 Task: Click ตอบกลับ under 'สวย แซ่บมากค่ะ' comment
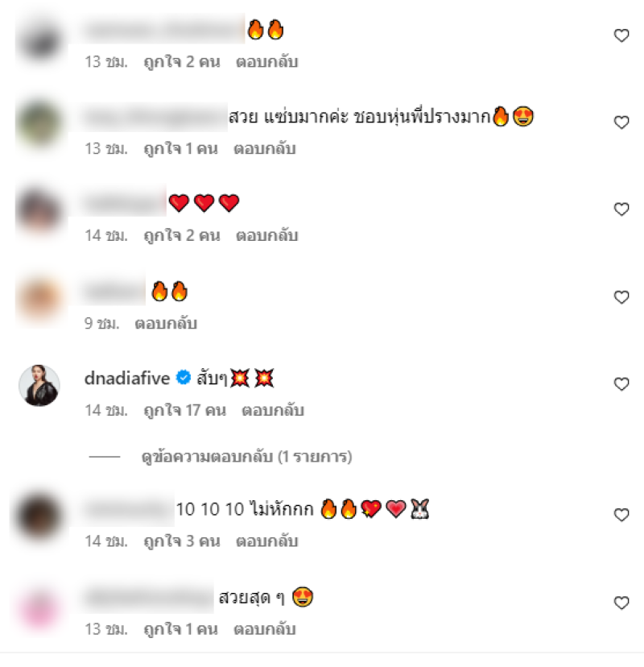(265, 148)
